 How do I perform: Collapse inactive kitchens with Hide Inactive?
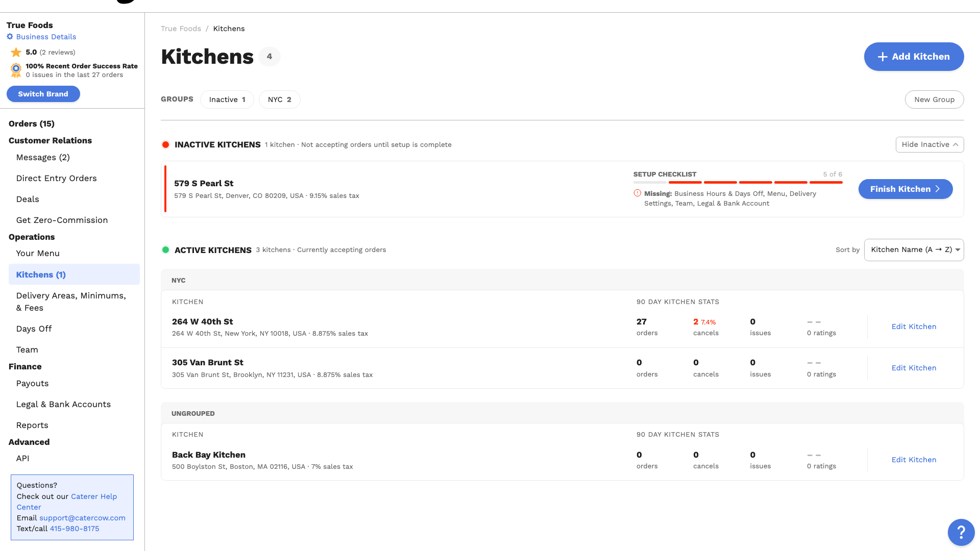coord(929,144)
